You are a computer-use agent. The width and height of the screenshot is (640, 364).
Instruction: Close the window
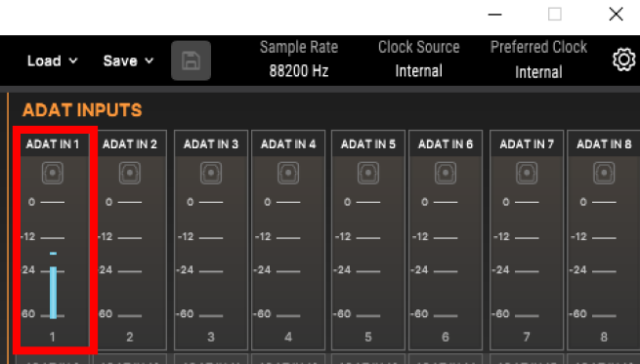tap(616, 15)
